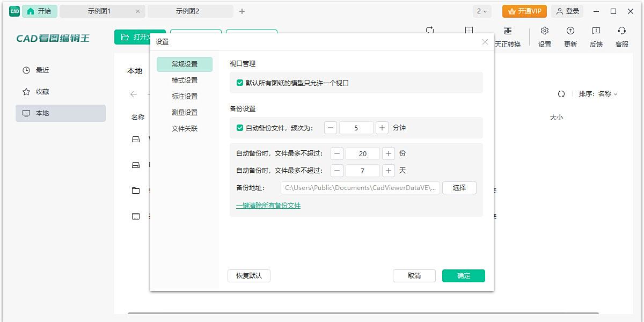Click the 开通VIP button
Viewport: 644px width, 322px height.
click(524, 11)
